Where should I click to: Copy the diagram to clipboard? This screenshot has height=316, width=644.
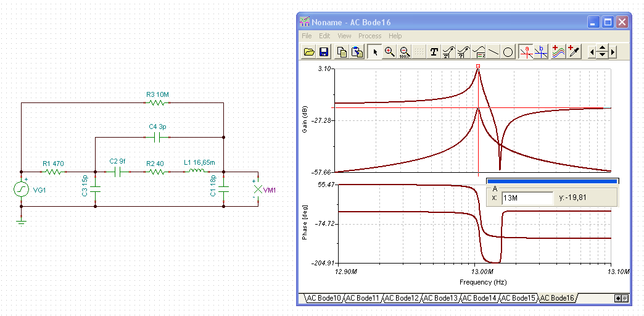[342, 52]
